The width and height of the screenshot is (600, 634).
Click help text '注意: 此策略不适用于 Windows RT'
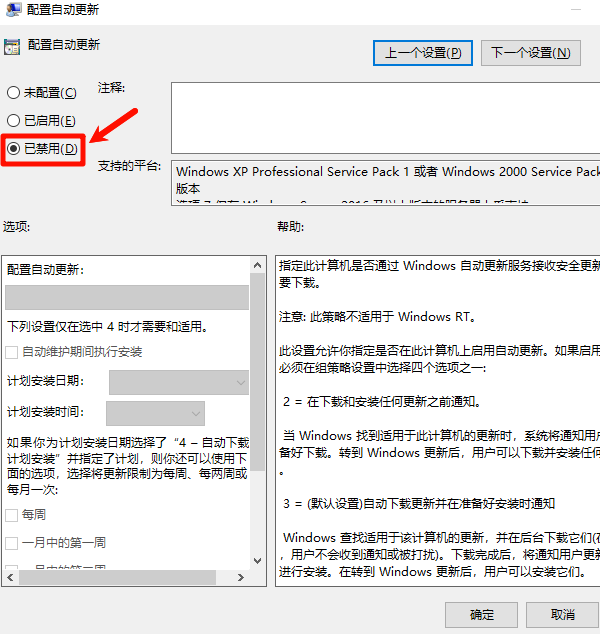377,317
